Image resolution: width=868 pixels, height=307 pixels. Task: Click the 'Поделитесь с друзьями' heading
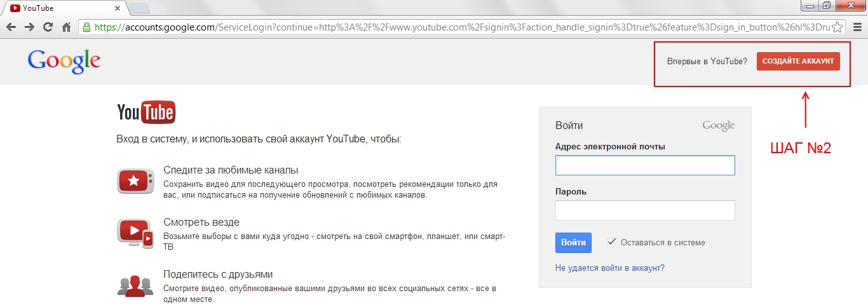pyautogui.click(x=218, y=275)
